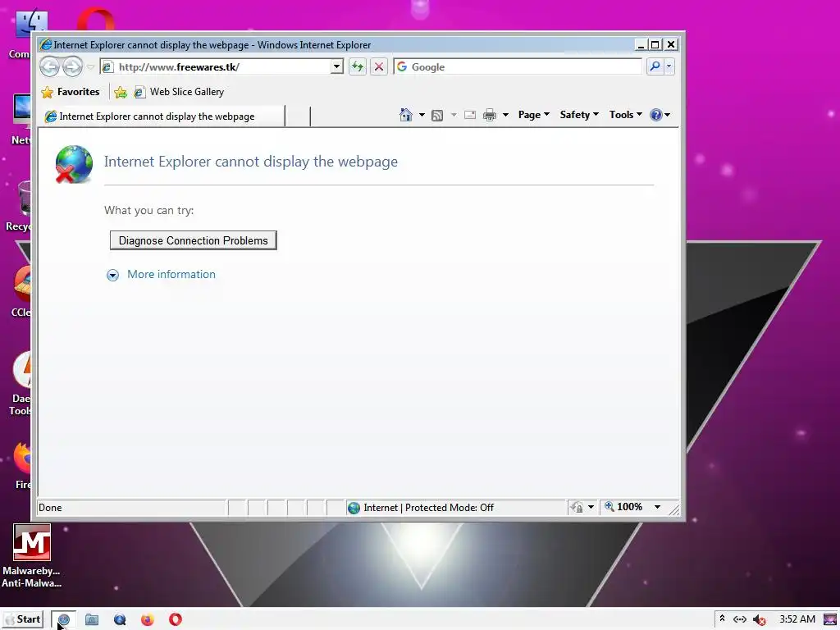Open the Start menu
Viewport: 840px width, 630px height.
click(x=23, y=619)
